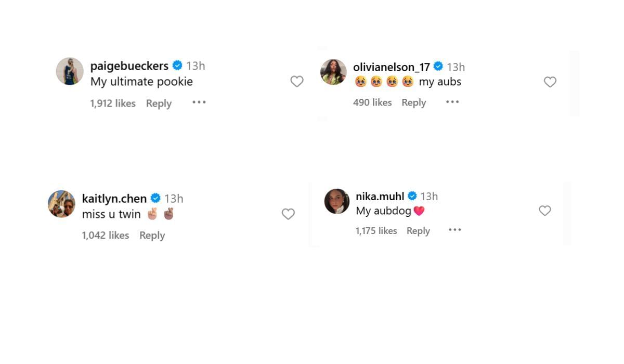Open paigebueckers' profile picture
624x364 pixels.
coord(70,71)
